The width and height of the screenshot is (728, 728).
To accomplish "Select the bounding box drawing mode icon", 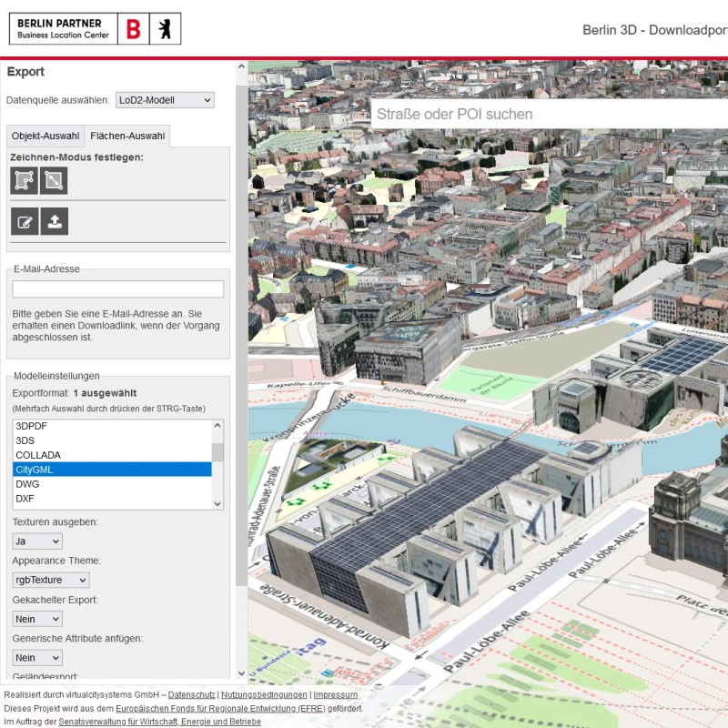I will pos(54,180).
